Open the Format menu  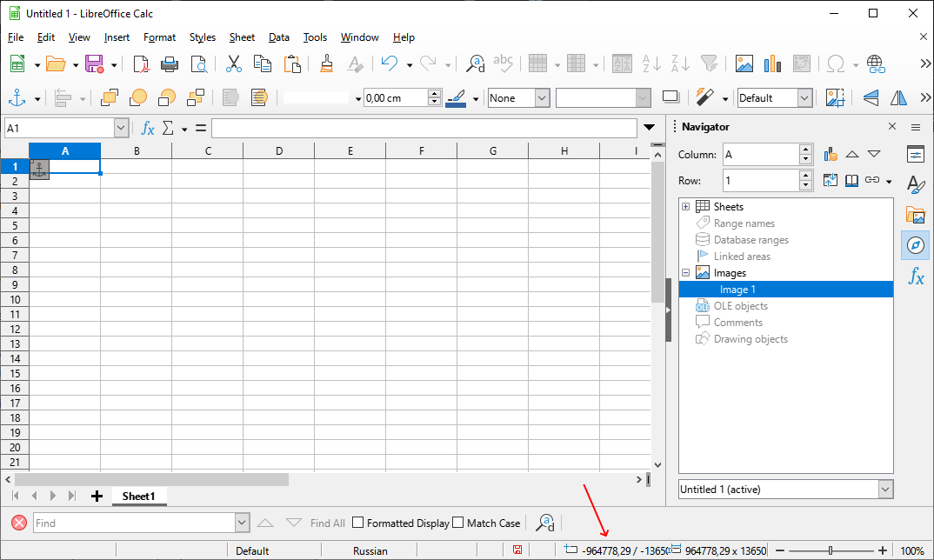[160, 37]
